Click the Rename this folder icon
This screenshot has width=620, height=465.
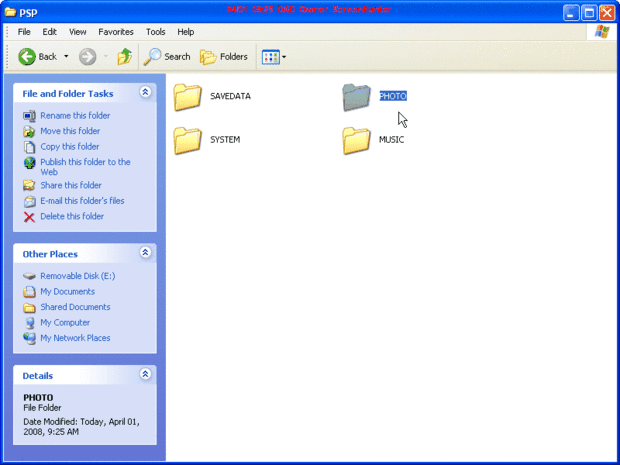coord(29,116)
